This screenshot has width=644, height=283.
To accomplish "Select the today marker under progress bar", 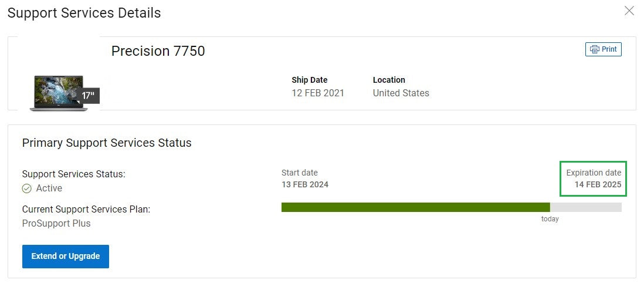I will click(550, 219).
